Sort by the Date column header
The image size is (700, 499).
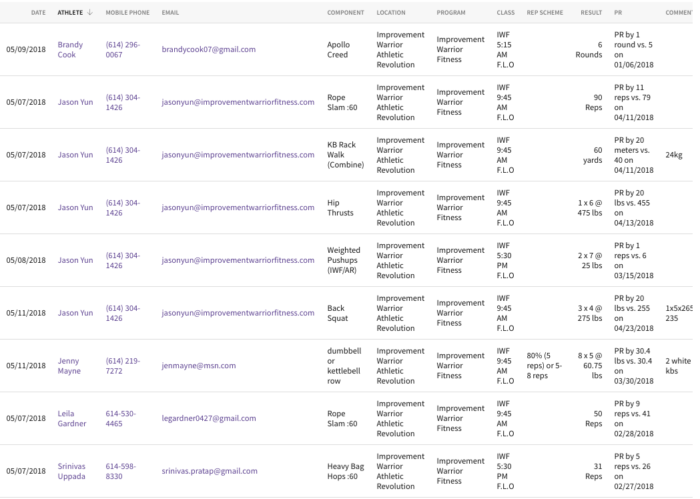pyautogui.click(x=38, y=12)
